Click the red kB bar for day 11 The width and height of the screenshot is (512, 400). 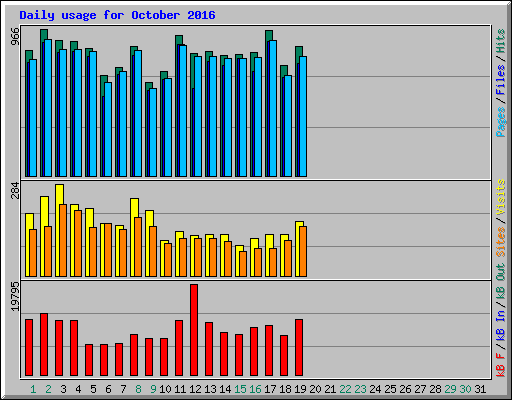(x=179, y=348)
